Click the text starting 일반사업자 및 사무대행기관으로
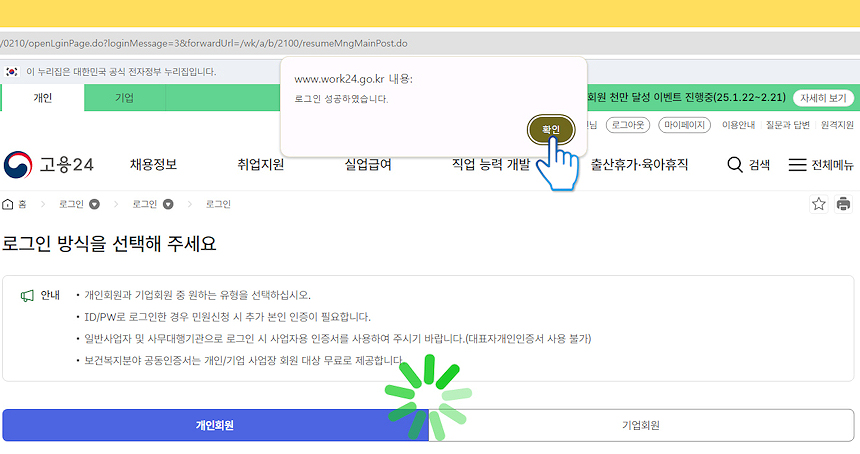 coord(337,339)
